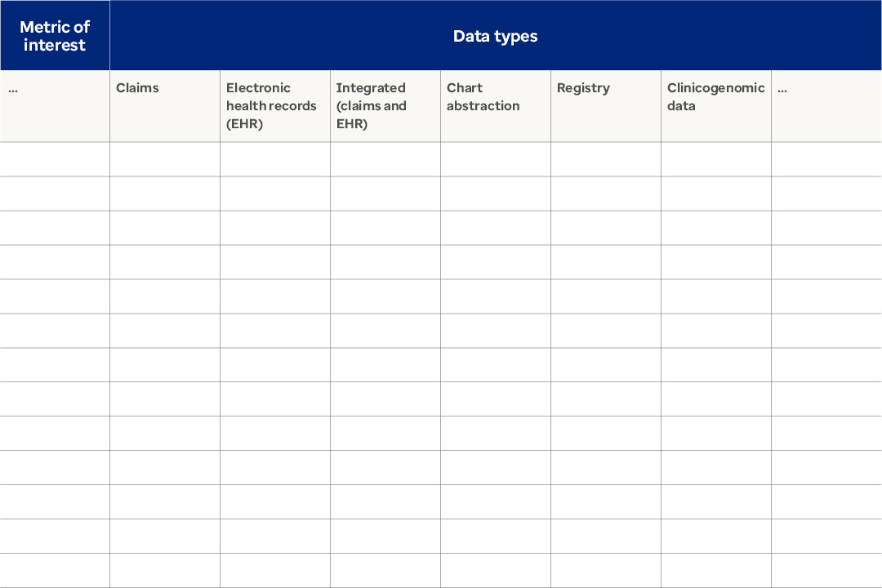Select first empty cell under Claims column
This screenshot has width=882, height=588.
[164, 159]
